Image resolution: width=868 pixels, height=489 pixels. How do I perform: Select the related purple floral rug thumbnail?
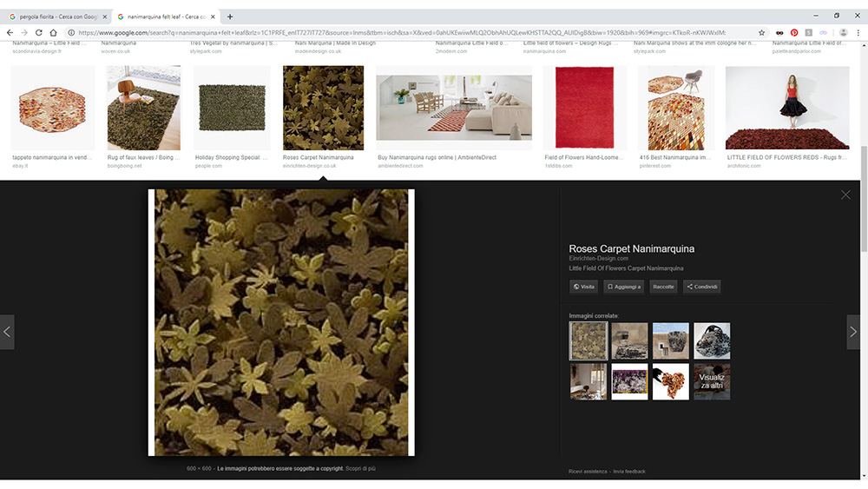(x=629, y=381)
